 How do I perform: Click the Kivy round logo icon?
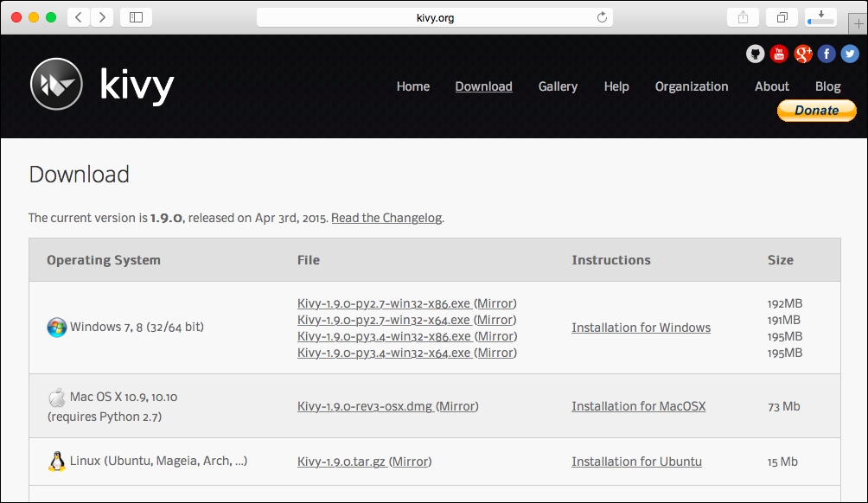point(56,84)
